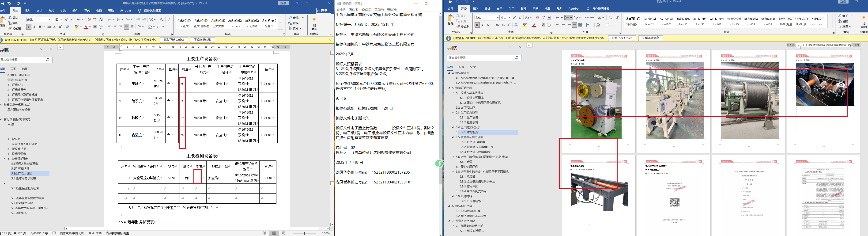Click Show/Hide paragraph marks in the right Word ribbon

coord(617,18)
